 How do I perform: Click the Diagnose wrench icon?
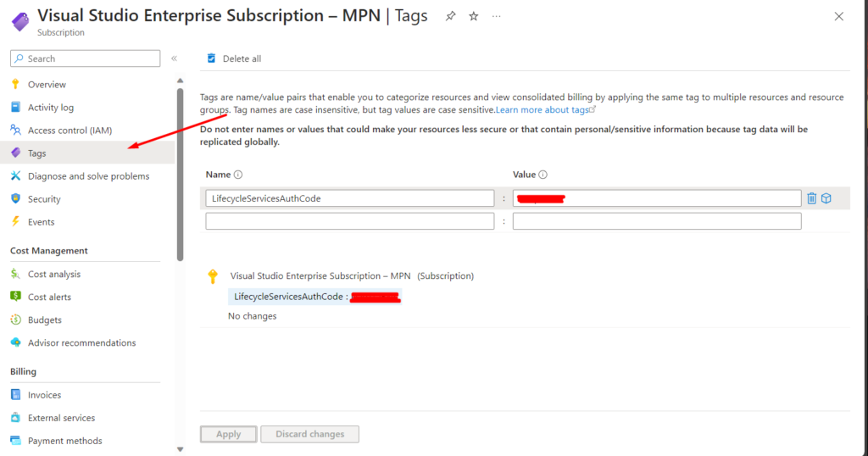(x=15, y=175)
